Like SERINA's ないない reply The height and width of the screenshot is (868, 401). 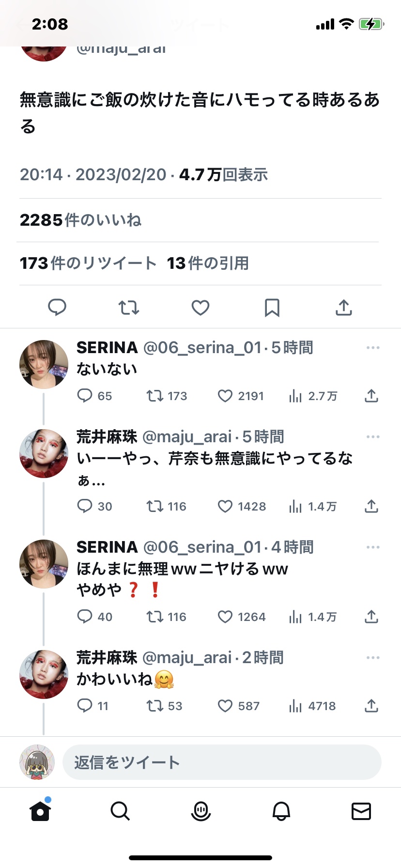(x=225, y=396)
